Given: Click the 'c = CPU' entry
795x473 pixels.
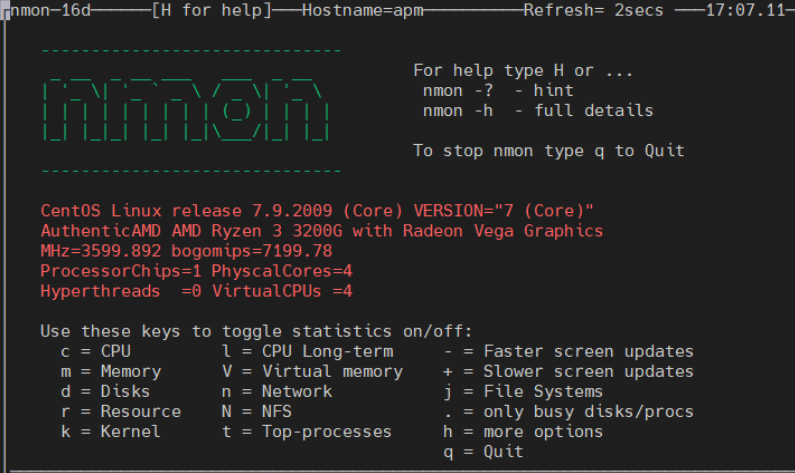Looking at the screenshot, I should click(96, 351).
